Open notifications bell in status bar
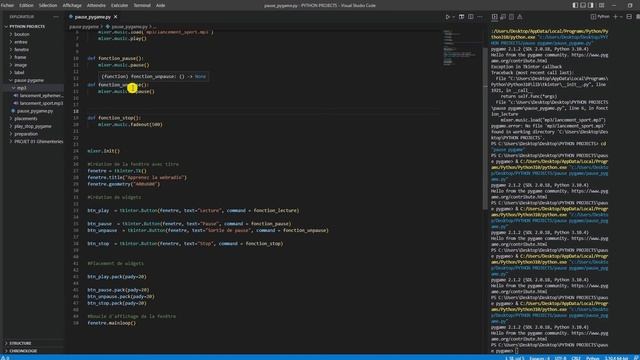This screenshot has width=640, height=360. point(636,358)
